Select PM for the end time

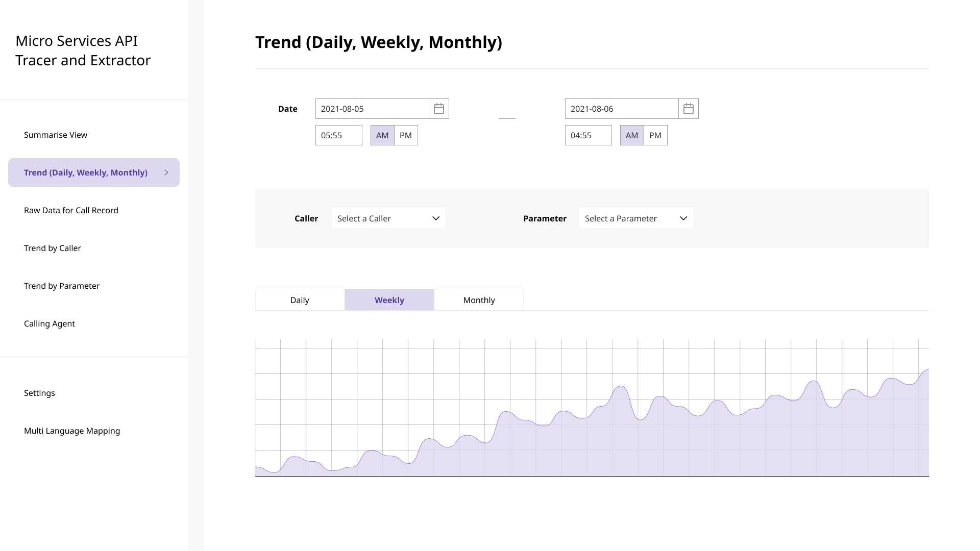click(655, 135)
